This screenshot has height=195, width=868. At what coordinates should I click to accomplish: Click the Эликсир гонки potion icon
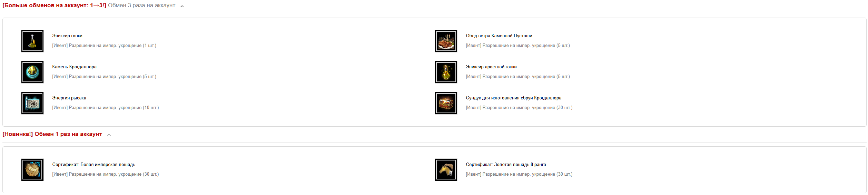pyautogui.click(x=32, y=41)
